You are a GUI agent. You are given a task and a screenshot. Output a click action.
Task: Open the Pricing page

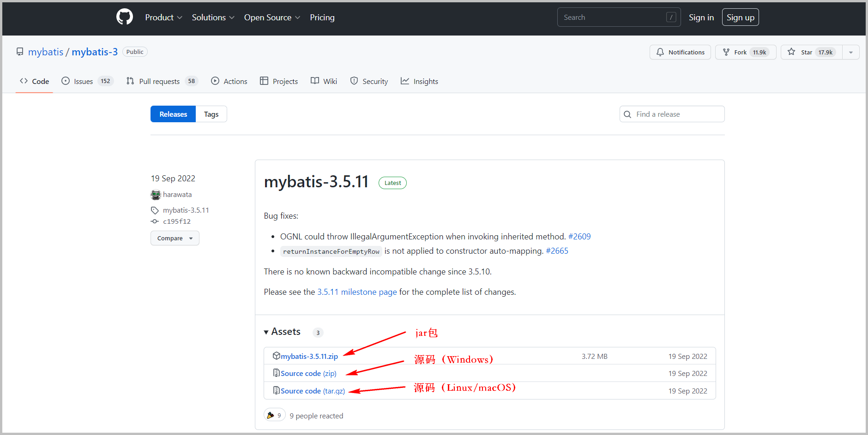tap(322, 17)
